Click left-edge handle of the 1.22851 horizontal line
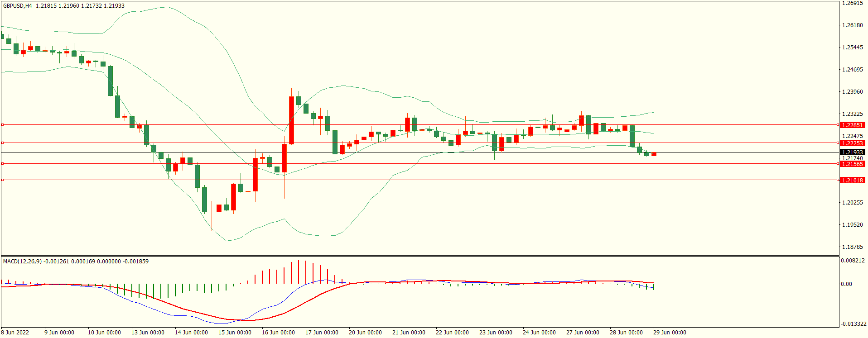The image size is (868, 338). click(x=2, y=124)
